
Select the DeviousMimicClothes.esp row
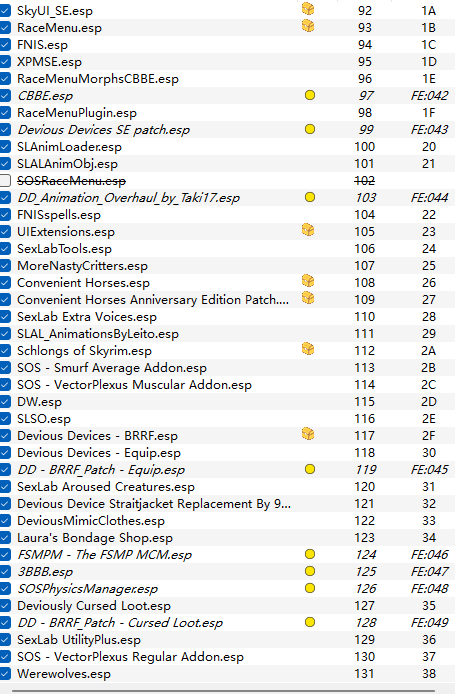pos(228,520)
